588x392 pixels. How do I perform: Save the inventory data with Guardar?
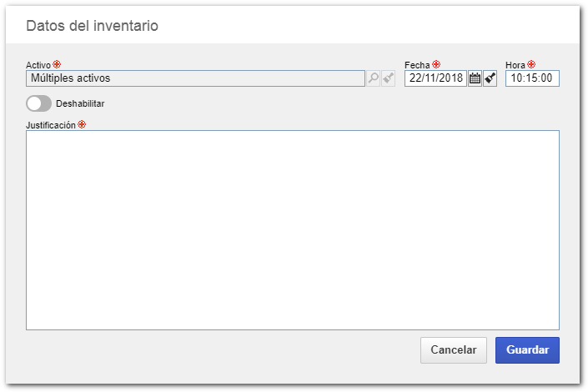coord(527,350)
